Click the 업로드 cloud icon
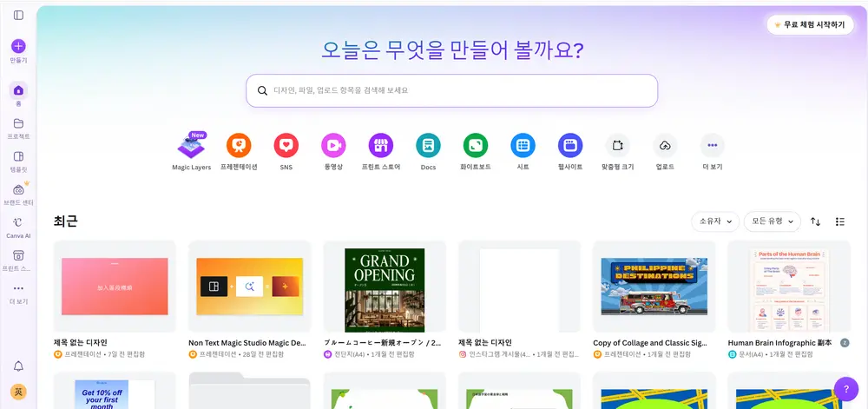Screen dimensions: 868x409 tap(665, 146)
